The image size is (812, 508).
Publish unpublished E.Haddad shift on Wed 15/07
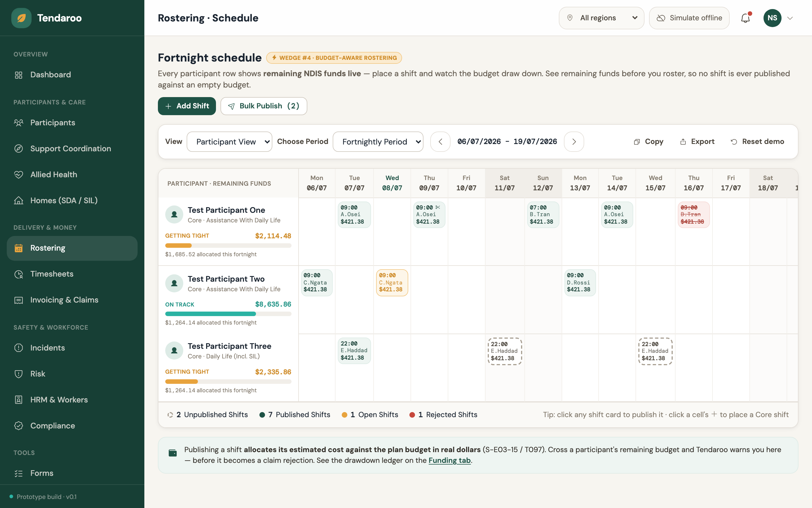(x=655, y=351)
